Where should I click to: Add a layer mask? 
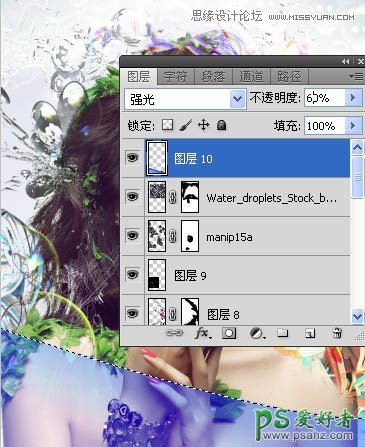pyautogui.click(x=229, y=333)
